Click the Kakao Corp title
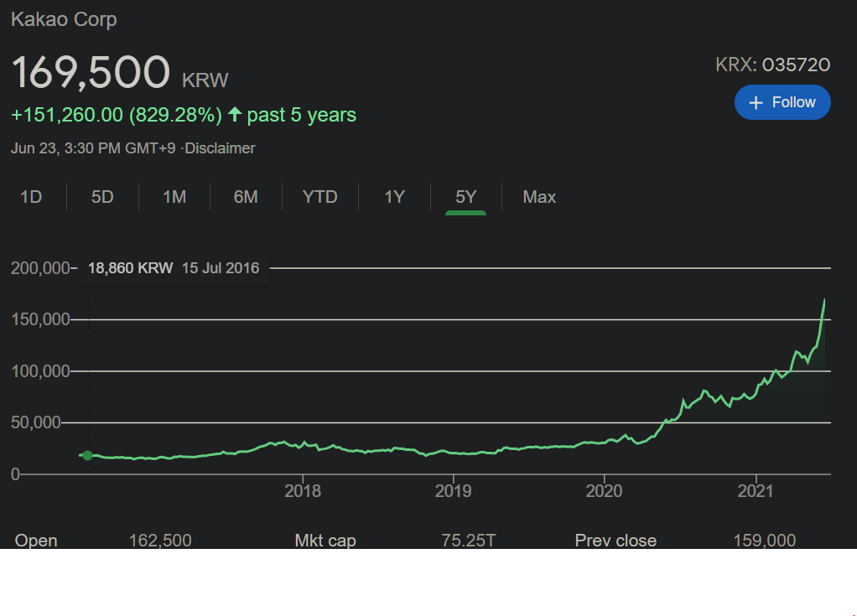This screenshot has height=616, width=857. [64, 19]
